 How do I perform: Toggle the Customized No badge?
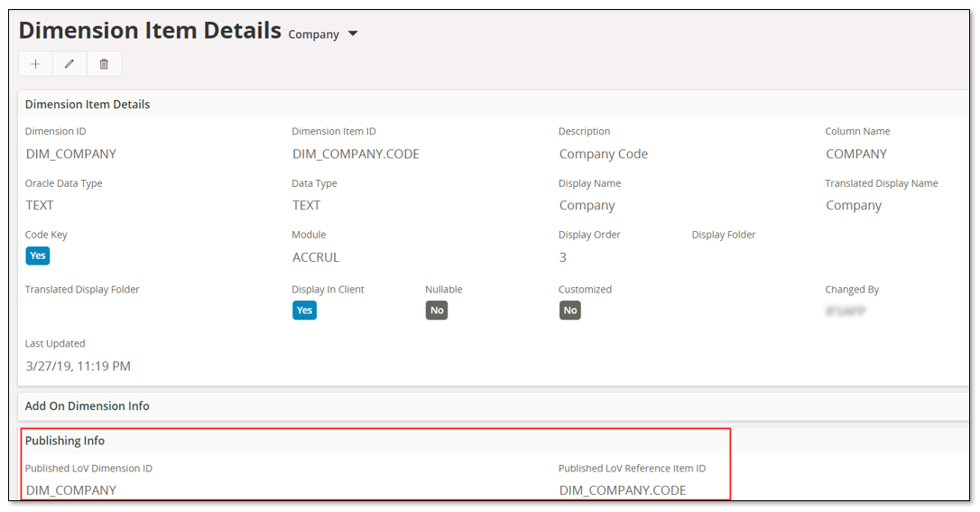(569, 311)
